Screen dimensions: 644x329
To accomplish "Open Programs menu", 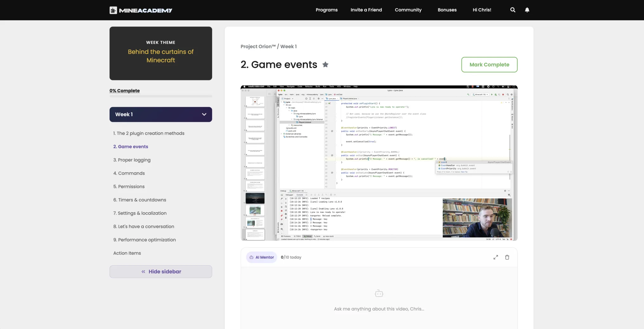I will pos(327,10).
